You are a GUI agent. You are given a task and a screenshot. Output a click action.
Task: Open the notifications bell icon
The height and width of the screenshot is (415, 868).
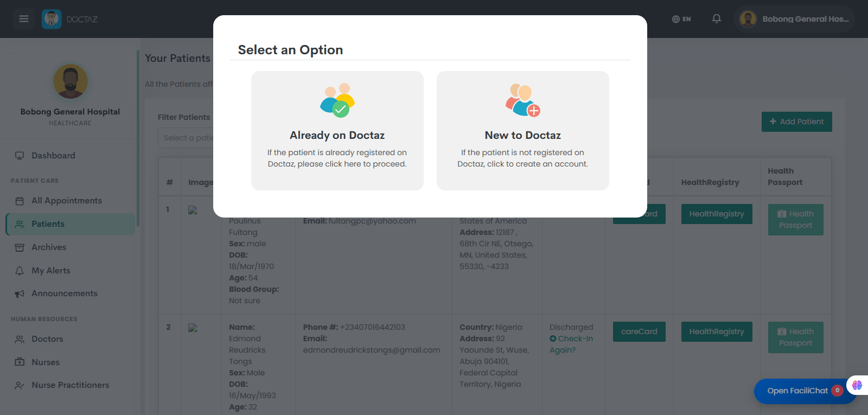coord(717,19)
